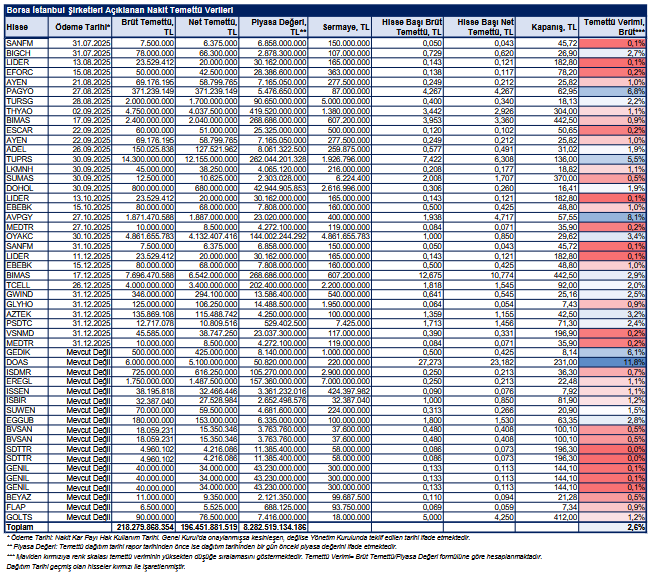Viewport: 661px width, 573px height.
Task: Click EFORC payment date 15.08.2025
Action: 81,73
